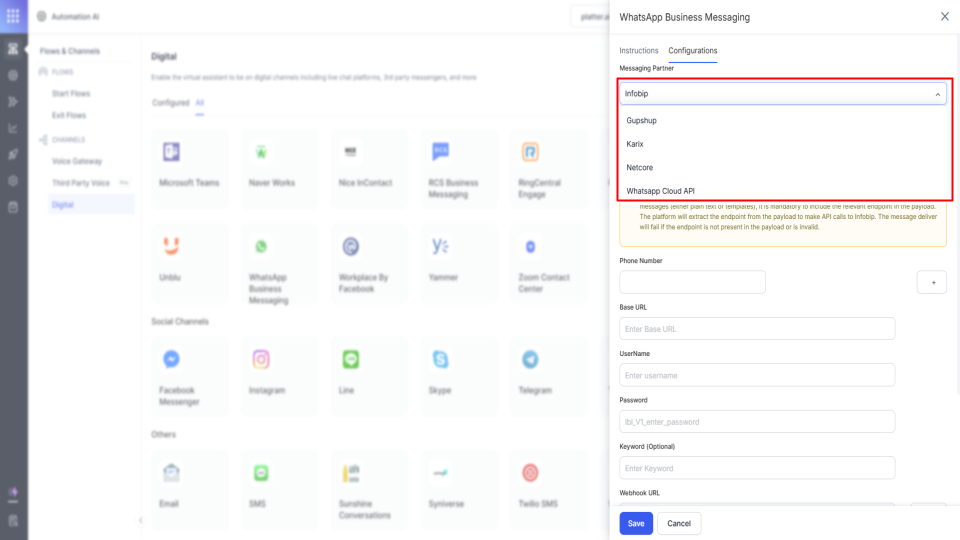Open Start Flows in the sidebar
Screen dimensions: 960x540
(71, 93)
